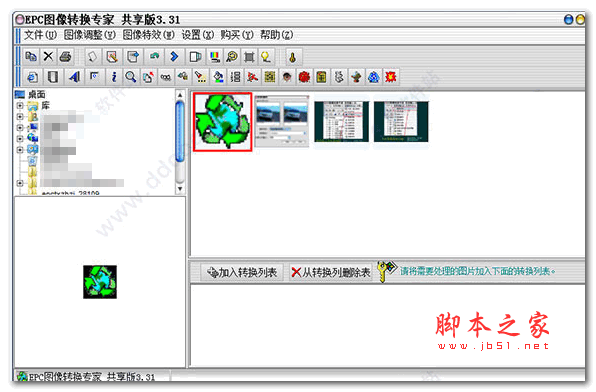Open the 帮助 menu
This screenshot has width=596, height=392.
pyautogui.click(x=276, y=35)
